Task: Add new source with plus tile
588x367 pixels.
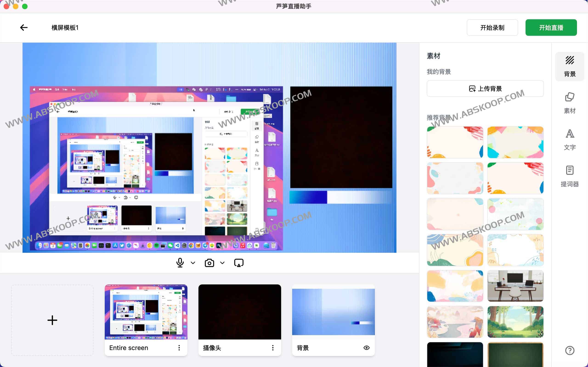Action: [x=52, y=320]
